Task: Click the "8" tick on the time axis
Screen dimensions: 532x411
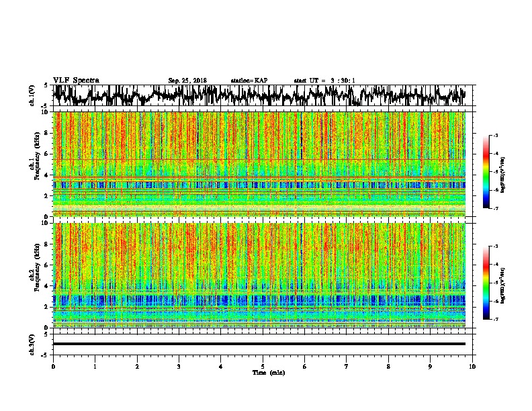Action: tap(388, 367)
